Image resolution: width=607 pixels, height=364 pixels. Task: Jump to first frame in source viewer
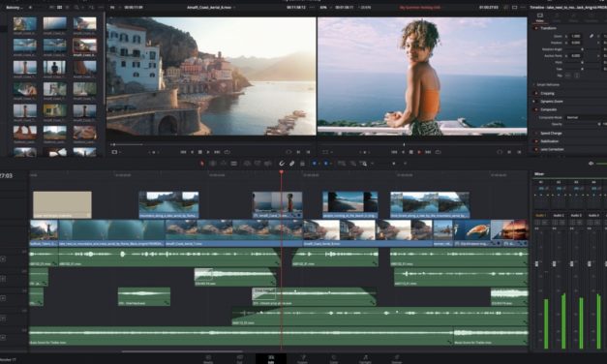pos(183,152)
